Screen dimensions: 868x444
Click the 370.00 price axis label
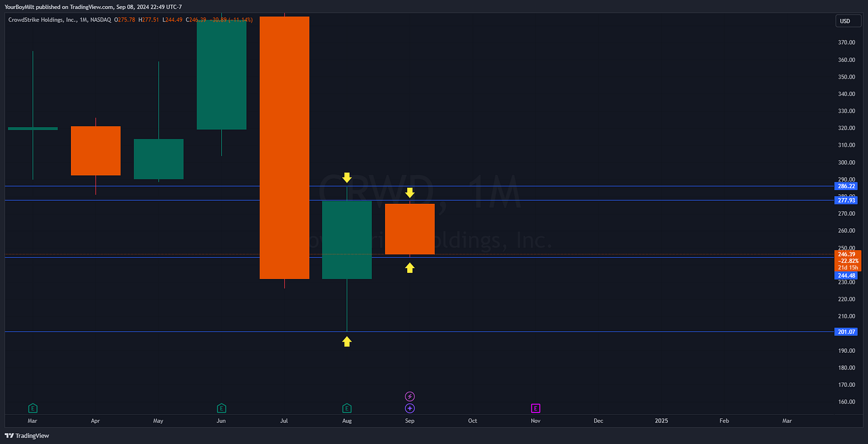[847, 43]
